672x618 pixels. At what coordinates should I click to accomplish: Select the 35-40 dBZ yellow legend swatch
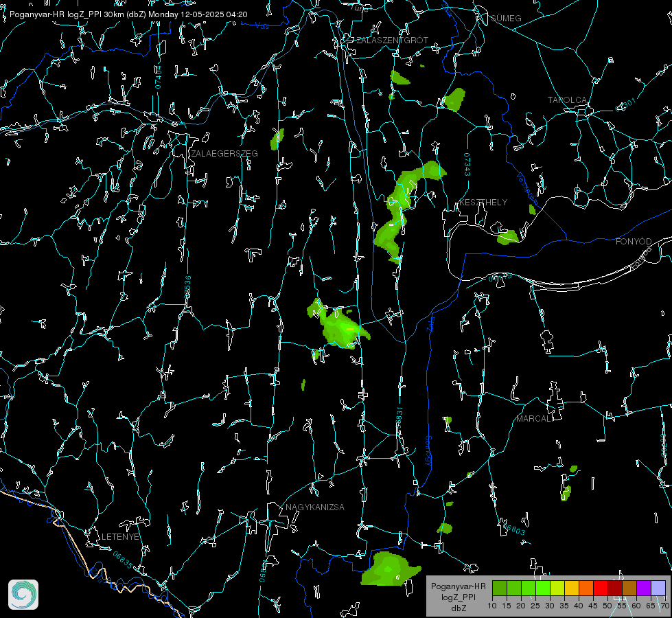(572, 588)
